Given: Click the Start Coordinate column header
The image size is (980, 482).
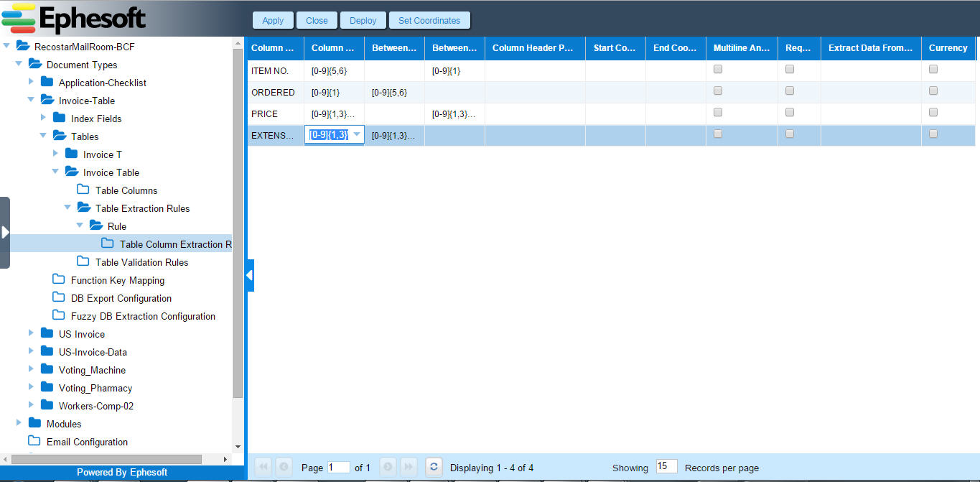Looking at the screenshot, I should pos(615,48).
